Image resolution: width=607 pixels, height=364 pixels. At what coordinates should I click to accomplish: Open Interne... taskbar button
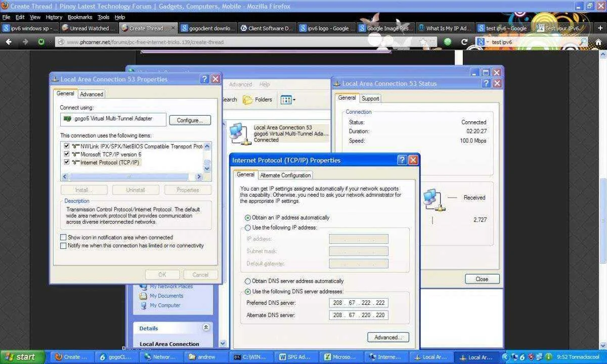tap(387, 357)
